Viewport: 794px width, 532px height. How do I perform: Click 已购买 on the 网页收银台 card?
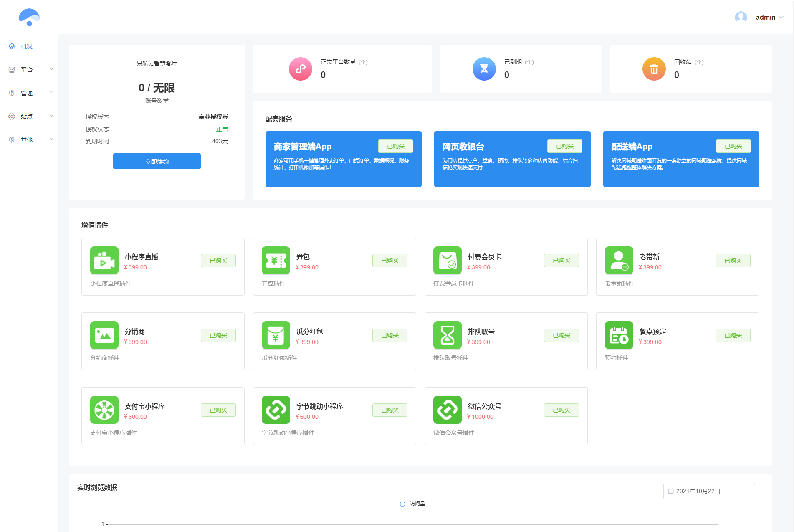(x=565, y=146)
